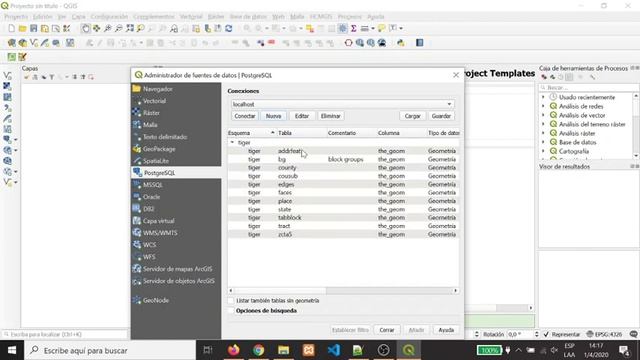Viewport: 640px width, 360px height.
Task: Select the zcta5 table row
Action: click(x=343, y=234)
